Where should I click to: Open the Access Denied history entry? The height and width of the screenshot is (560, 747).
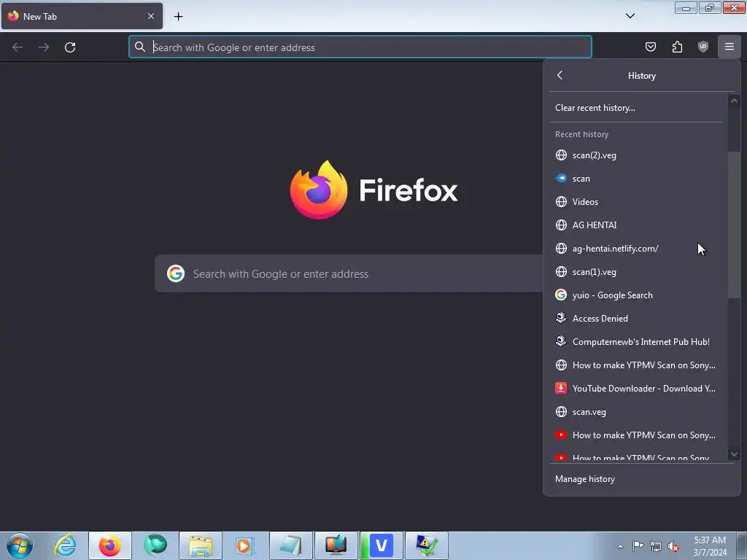(635, 319)
